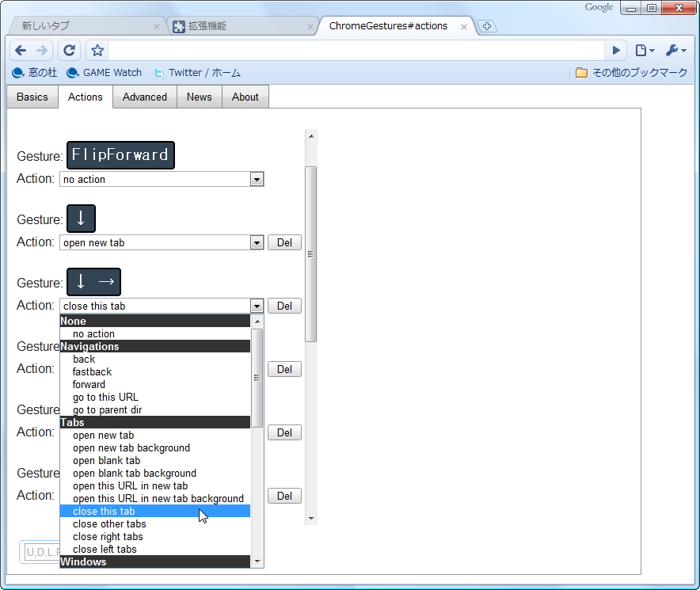Choose 'open blank tab' option
Viewport: 700px width, 590px height.
click(155, 460)
